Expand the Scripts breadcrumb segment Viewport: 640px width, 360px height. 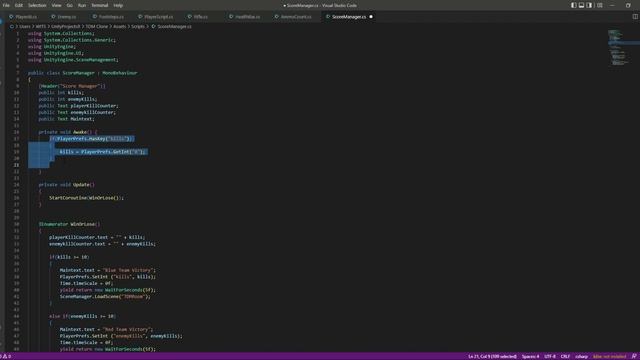138,27
